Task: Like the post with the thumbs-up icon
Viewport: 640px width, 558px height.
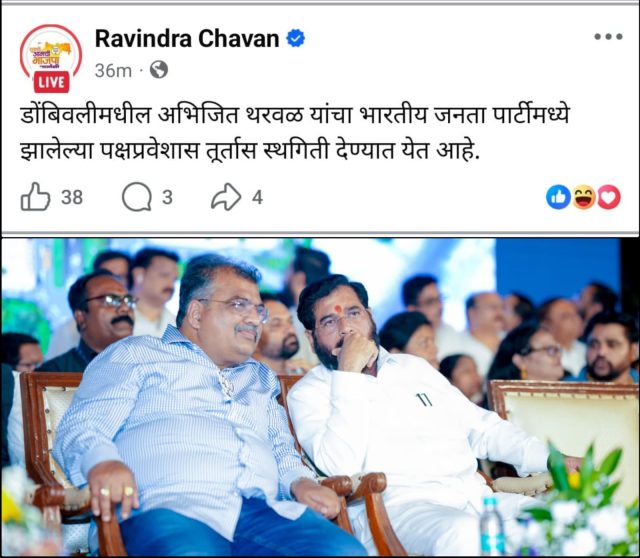Action: (35, 197)
